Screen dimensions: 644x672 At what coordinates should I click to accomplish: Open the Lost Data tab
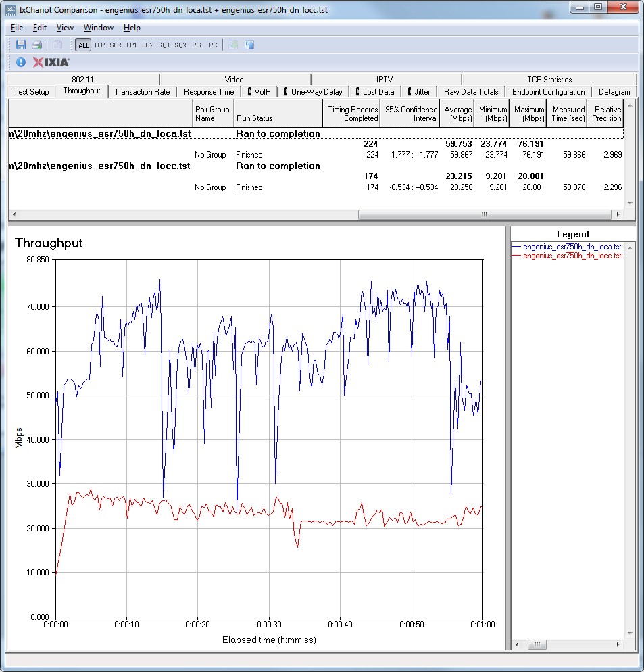click(375, 92)
